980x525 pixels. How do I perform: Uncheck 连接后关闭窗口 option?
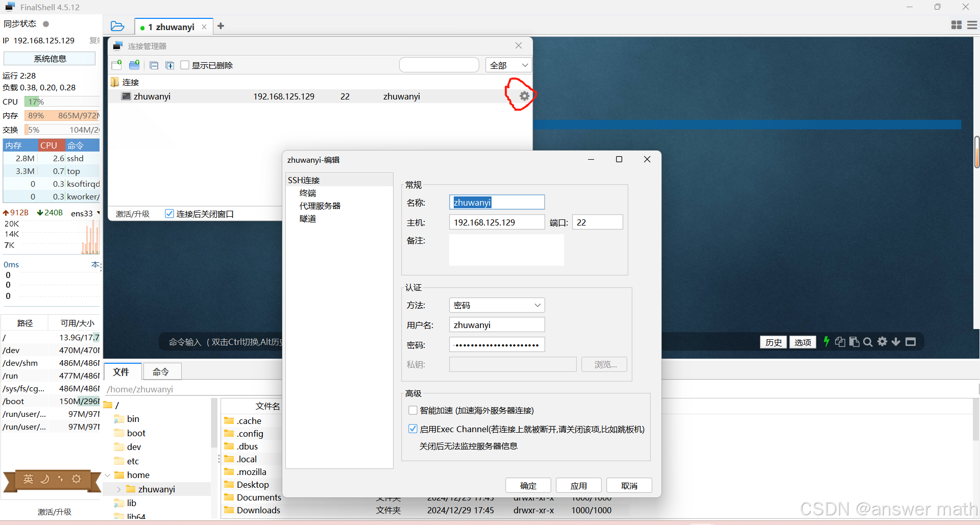169,213
